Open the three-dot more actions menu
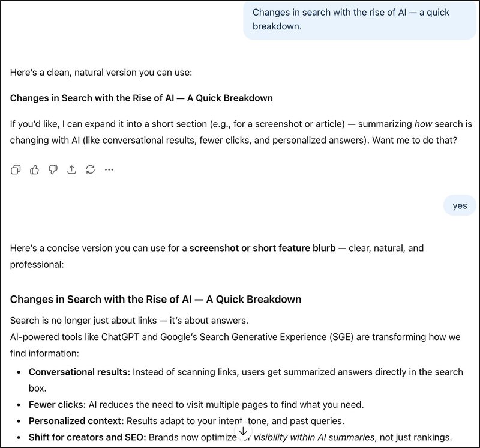Screen dimensions: 480x448 click(109, 169)
